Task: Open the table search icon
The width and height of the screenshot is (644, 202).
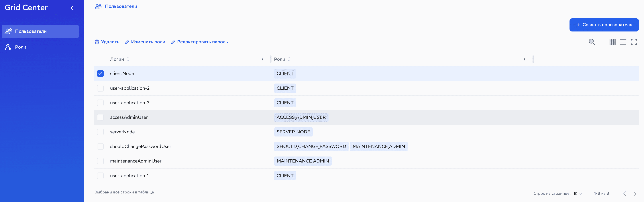Action: 592,42
